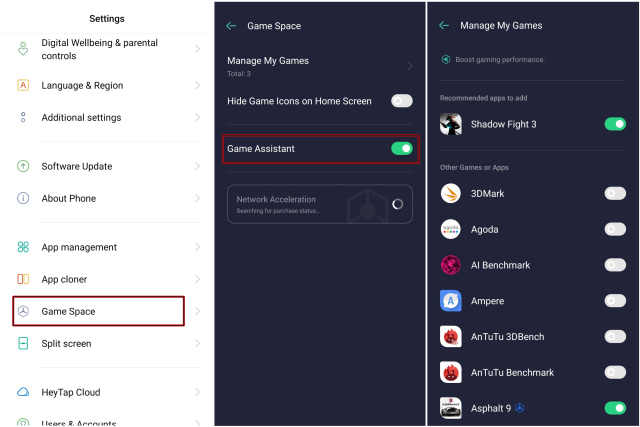The width and height of the screenshot is (640, 427).
Task: Tap the Shadow Fight 3 app icon
Action: pyautogui.click(x=451, y=124)
